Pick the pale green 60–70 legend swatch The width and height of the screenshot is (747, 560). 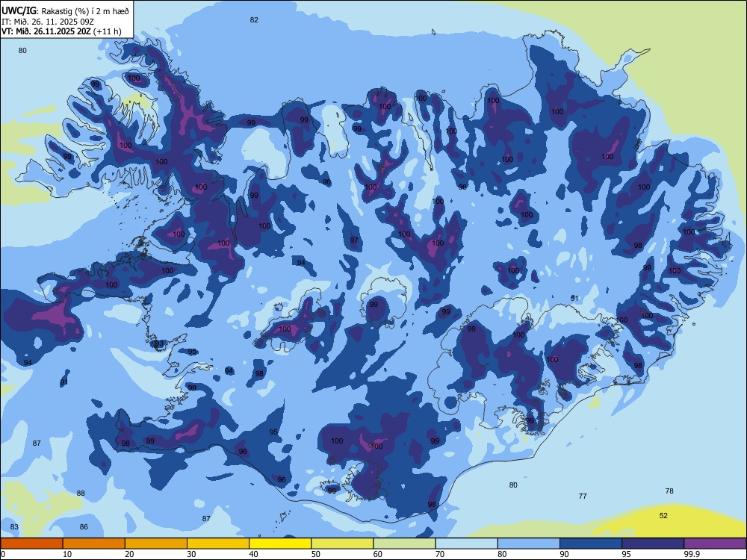click(404, 544)
